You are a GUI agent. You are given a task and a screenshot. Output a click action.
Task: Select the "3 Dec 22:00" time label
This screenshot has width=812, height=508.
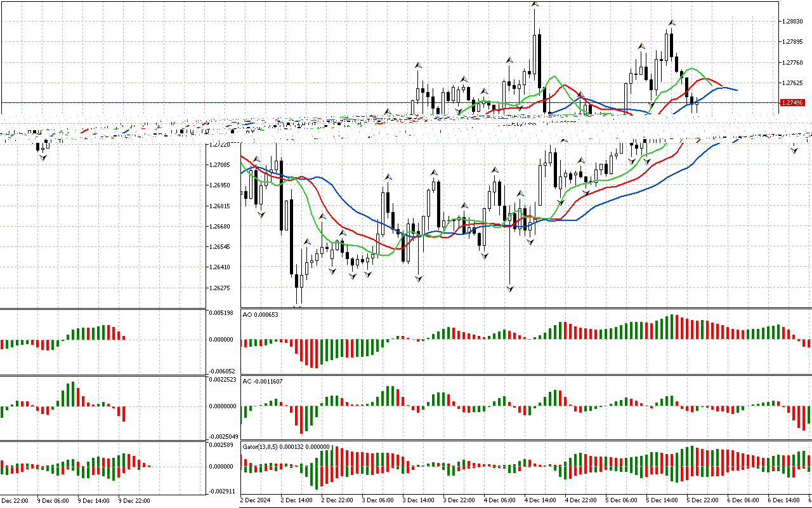459,500
